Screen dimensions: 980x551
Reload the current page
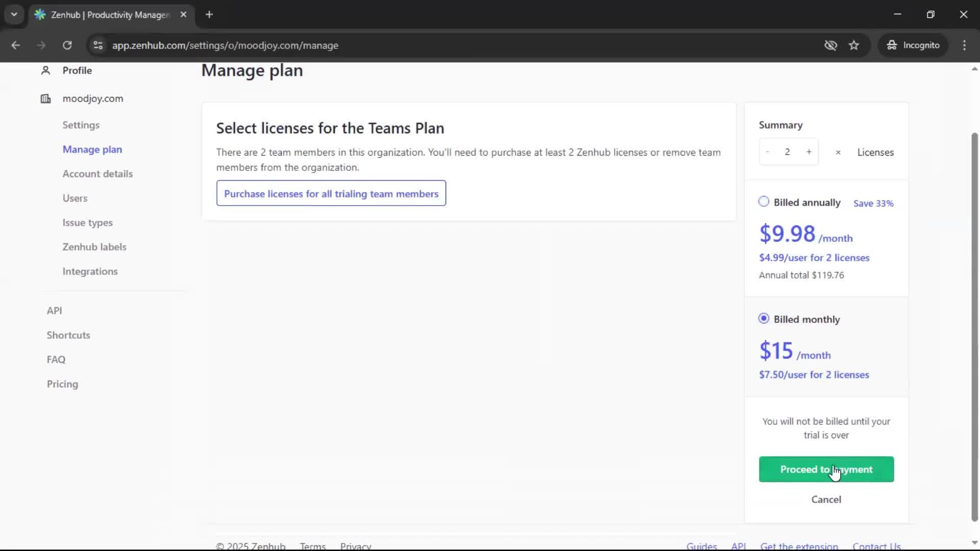pos(67,45)
